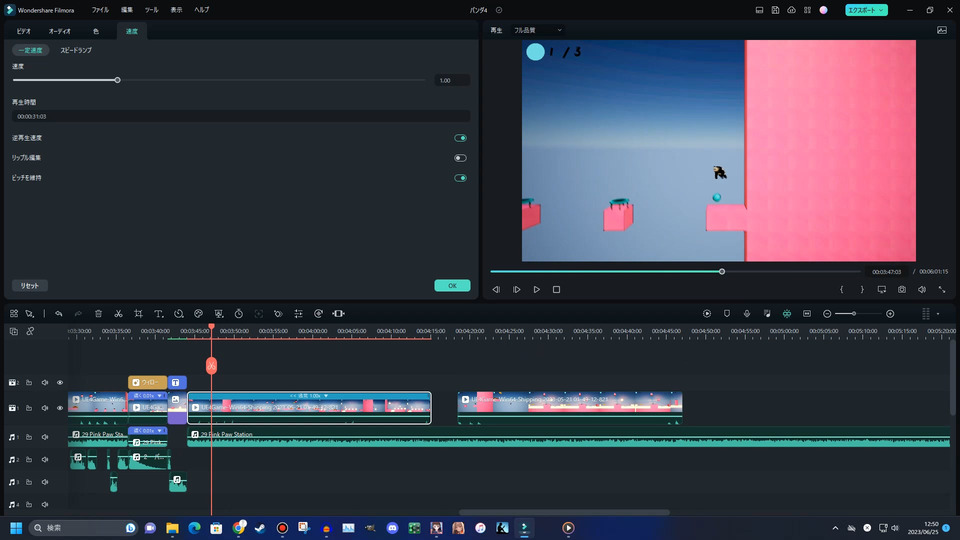This screenshot has width=960, height=540.
Task: Switch to the オーディオ tab
Action: click(x=60, y=32)
